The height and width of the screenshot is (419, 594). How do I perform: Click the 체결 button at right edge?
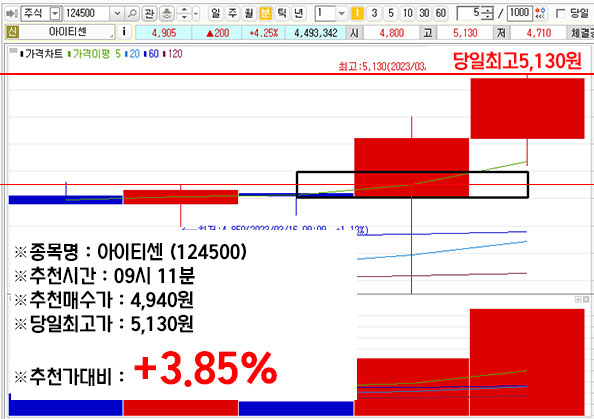(581, 33)
